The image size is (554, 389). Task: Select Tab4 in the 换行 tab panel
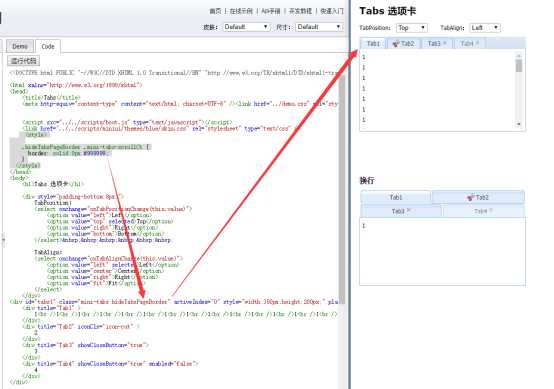click(x=483, y=211)
